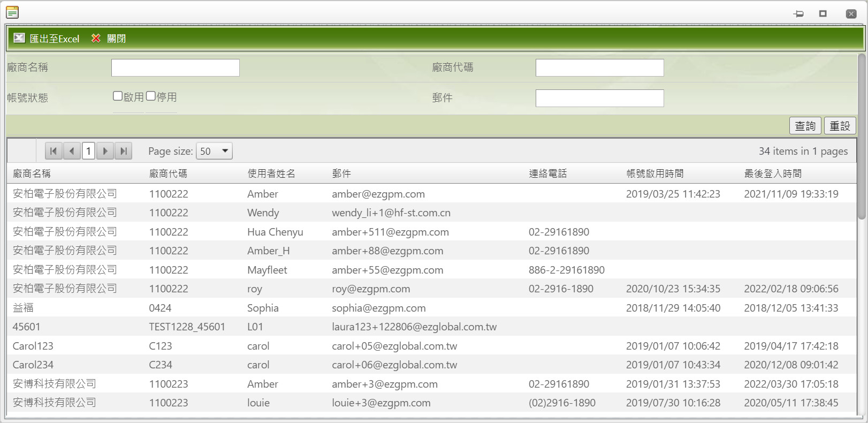Select email wendy_li+1@hf-st.com.cn
Screen dimensions: 868x423
pyautogui.click(x=391, y=213)
